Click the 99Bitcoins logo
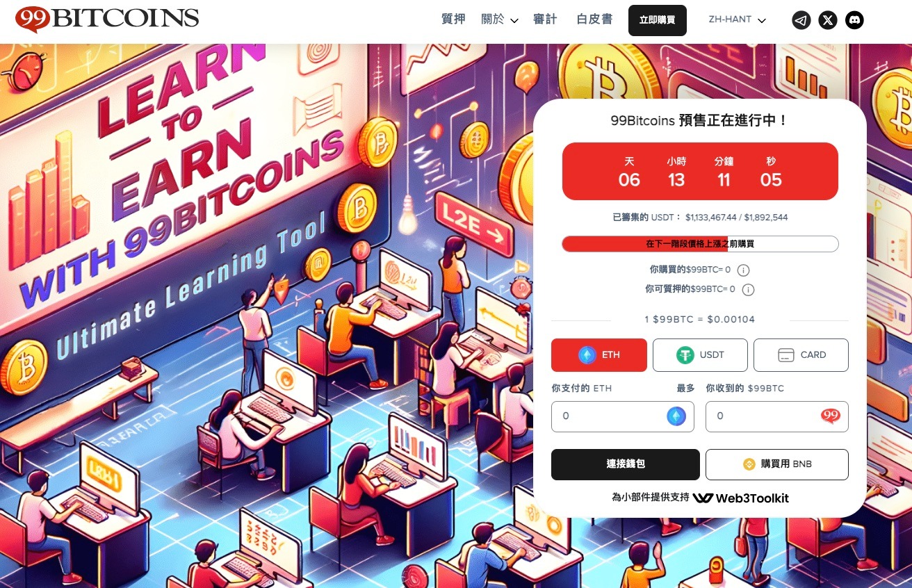Image resolution: width=912 pixels, height=588 pixels. [x=106, y=20]
